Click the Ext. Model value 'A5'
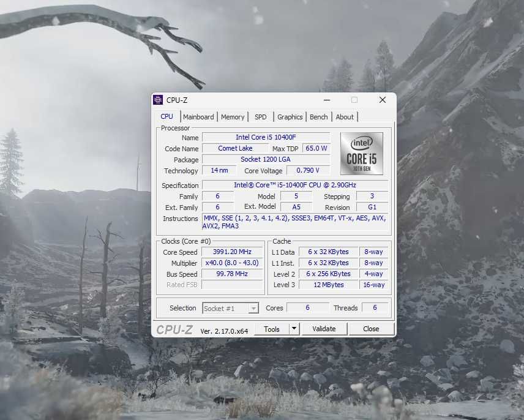 [296, 207]
